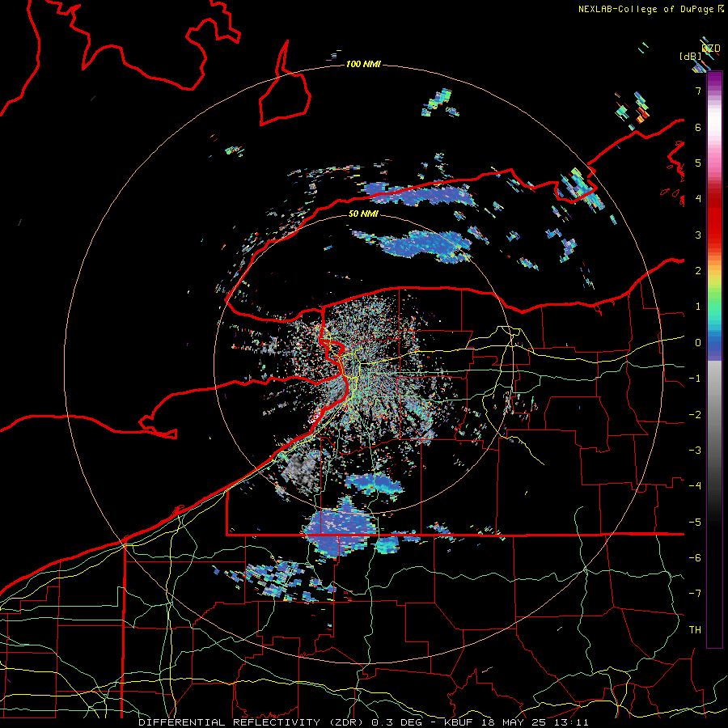Click the -4 value on color scale
This screenshot has width=728, height=728.
pyautogui.click(x=695, y=486)
